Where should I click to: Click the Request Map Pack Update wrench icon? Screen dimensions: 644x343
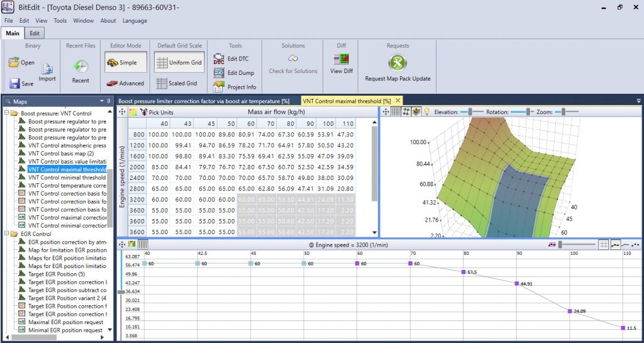click(x=397, y=63)
